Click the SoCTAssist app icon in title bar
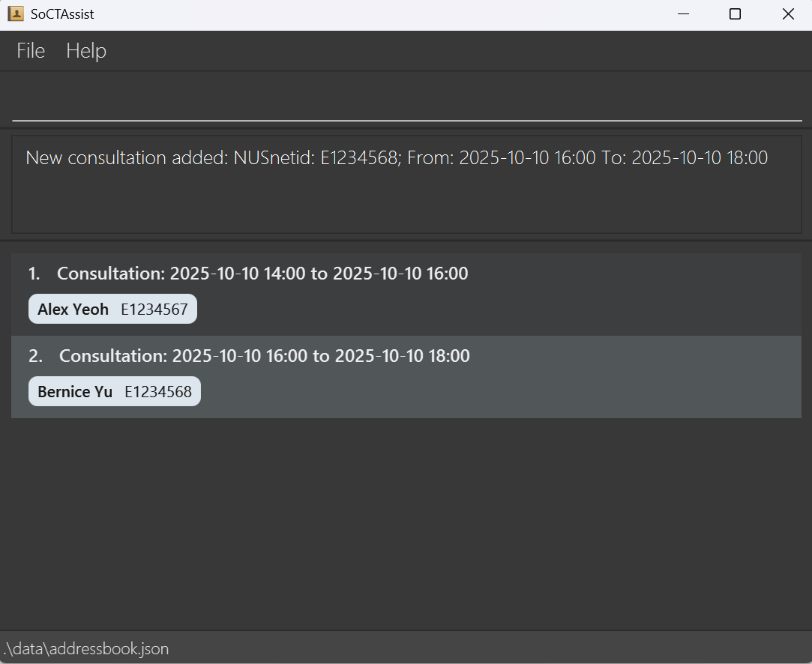Image resolution: width=812 pixels, height=664 pixels. [16, 13]
